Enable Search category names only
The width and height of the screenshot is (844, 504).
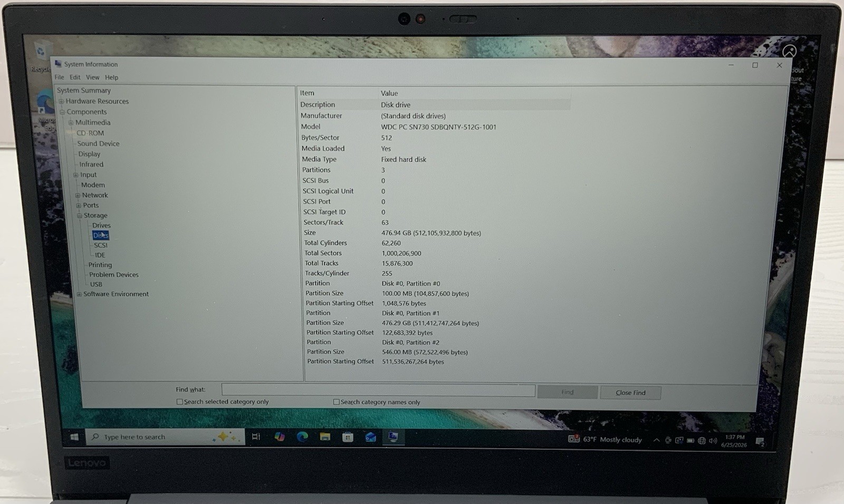pyautogui.click(x=337, y=402)
